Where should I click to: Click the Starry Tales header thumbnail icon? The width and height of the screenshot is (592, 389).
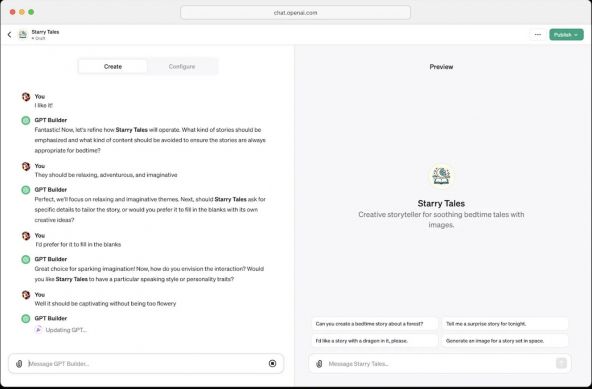(x=23, y=35)
